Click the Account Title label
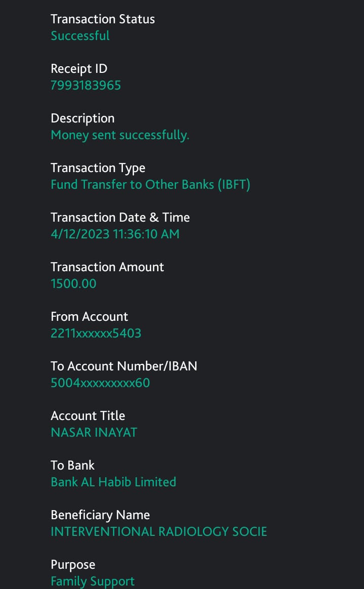This screenshot has width=364, height=589. 87,416
